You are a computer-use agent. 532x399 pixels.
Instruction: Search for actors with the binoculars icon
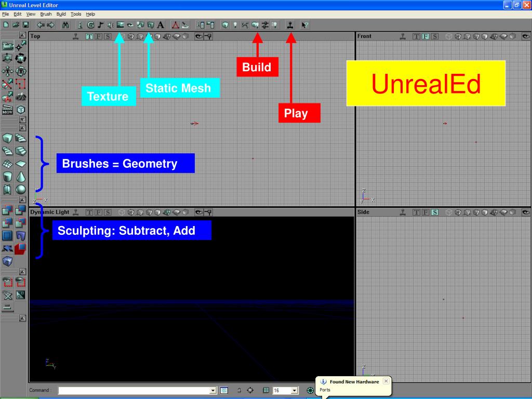65,25
